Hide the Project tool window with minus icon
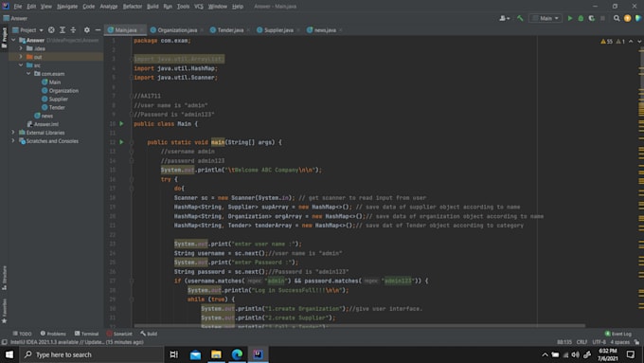The image size is (644, 363). click(98, 30)
